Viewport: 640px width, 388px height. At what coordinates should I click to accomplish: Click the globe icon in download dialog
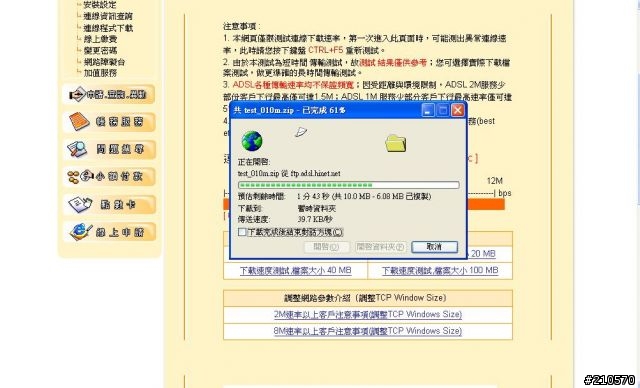point(252,141)
